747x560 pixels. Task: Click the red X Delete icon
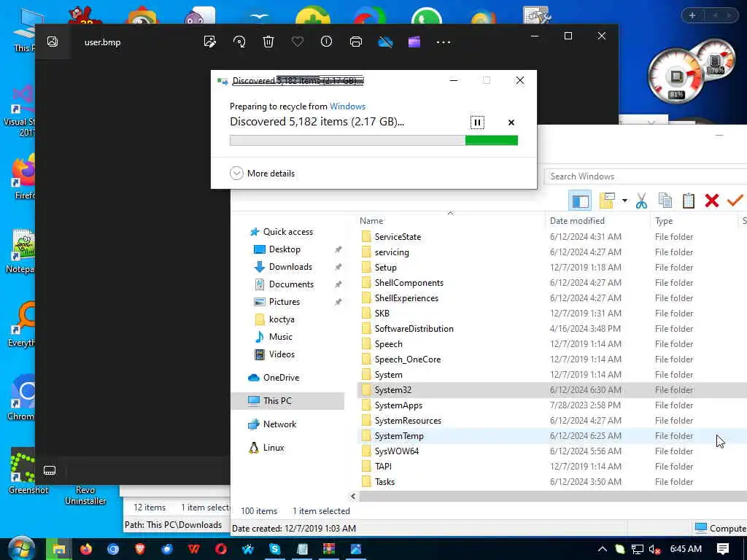coord(712,201)
